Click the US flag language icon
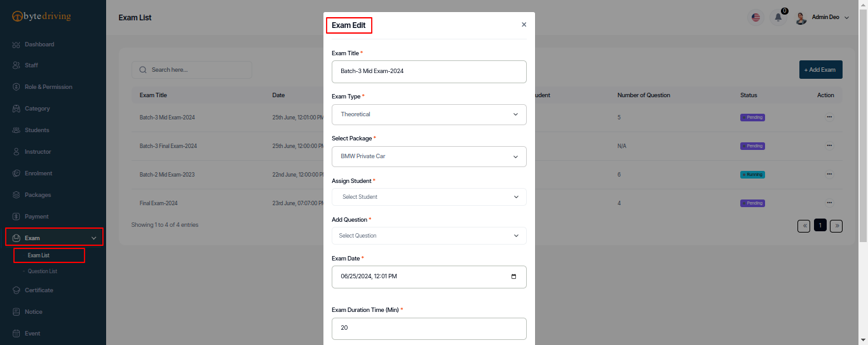This screenshot has height=345, width=868. click(x=756, y=17)
